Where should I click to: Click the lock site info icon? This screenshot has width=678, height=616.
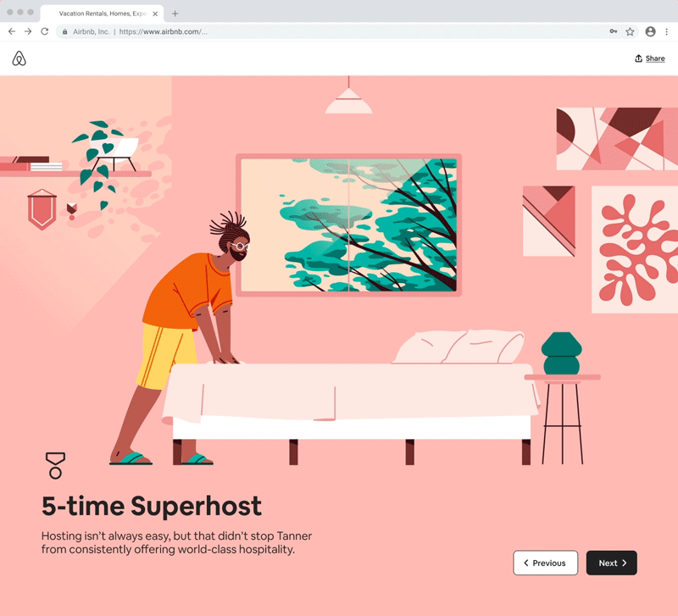tap(65, 31)
